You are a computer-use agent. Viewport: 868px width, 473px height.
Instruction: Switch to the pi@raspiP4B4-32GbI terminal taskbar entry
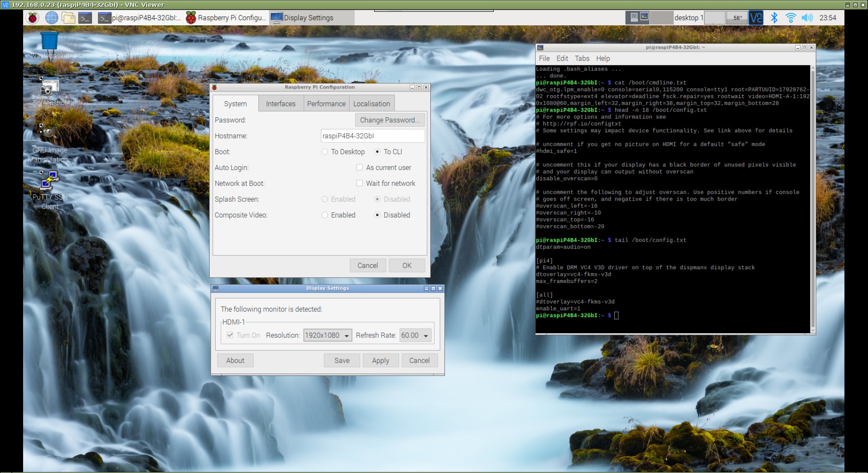click(x=140, y=18)
